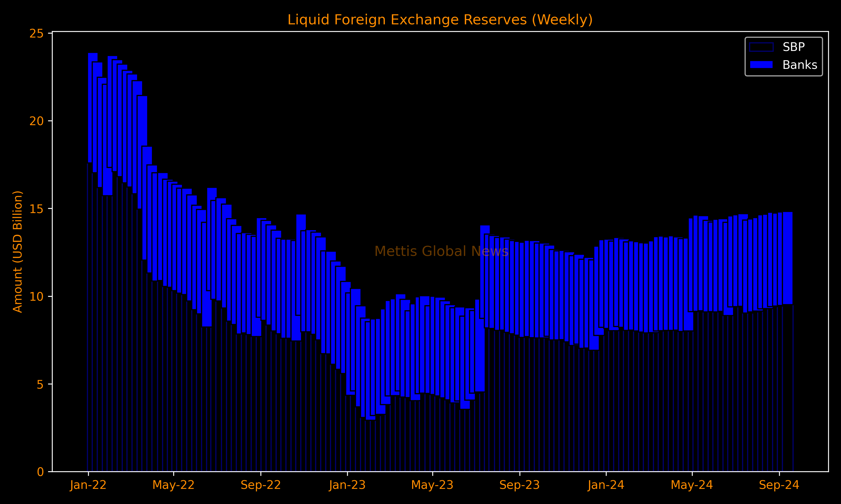This screenshot has width=841, height=504.
Task: Click the 0 y-axis tick label
Action: click(x=40, y=472)
